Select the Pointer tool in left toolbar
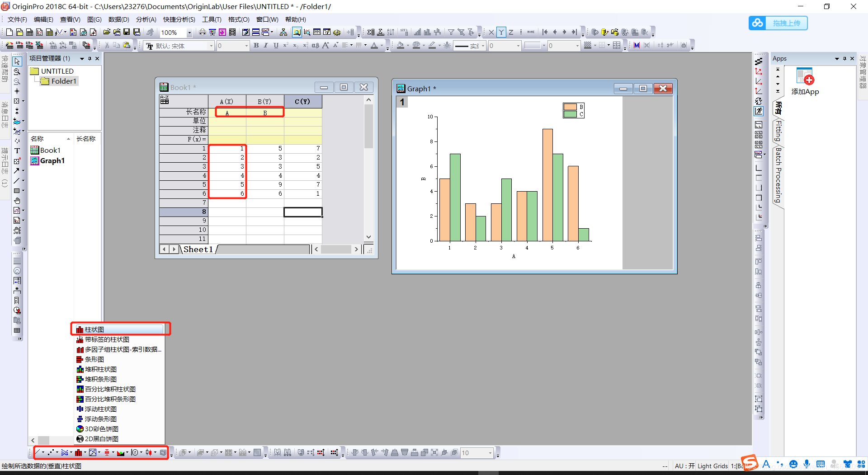Image resolution: width=868 pixels, height=475 pixels. coord(17,61)
